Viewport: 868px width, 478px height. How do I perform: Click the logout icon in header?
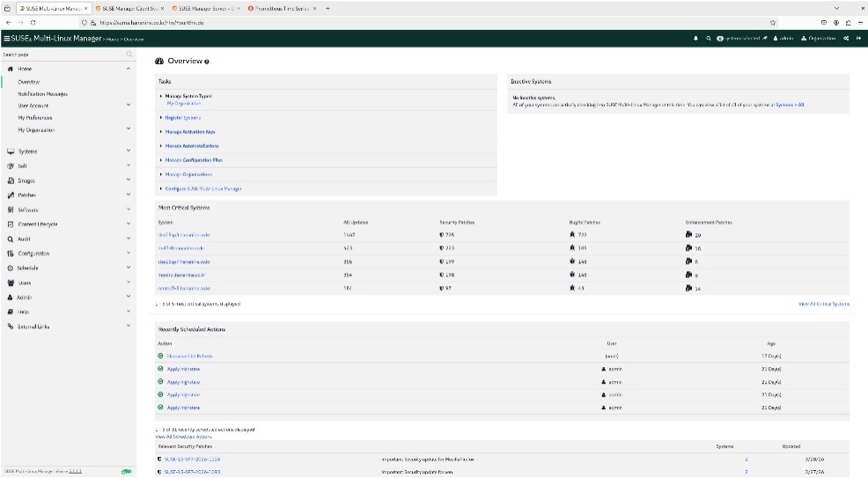858,38
